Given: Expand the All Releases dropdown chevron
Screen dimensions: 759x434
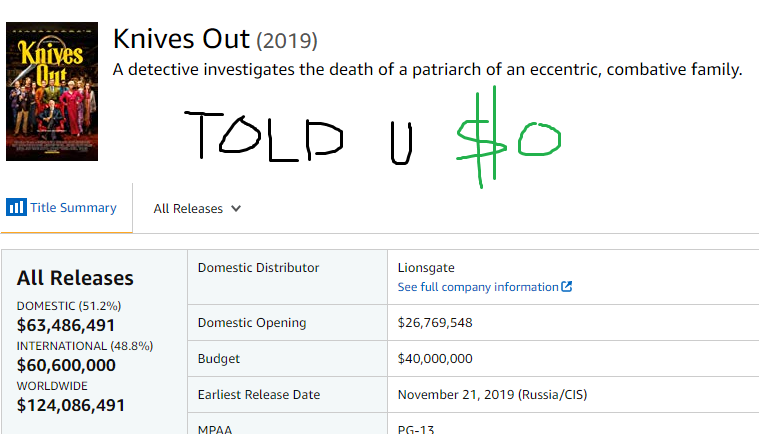Looking at the screenshot, I should (x=236, y=209).
